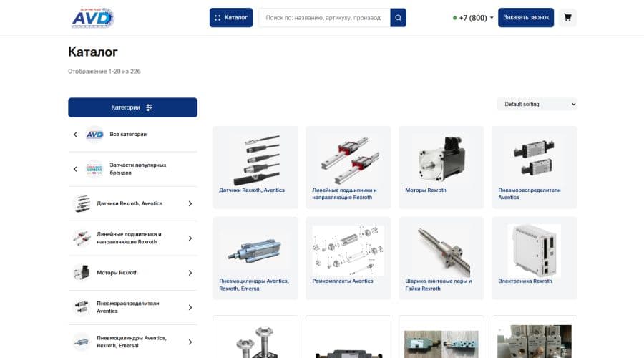Open the Каталог menu button
Image resolution: width=644 pixels, height=358 pixels.
click(231, 18)
